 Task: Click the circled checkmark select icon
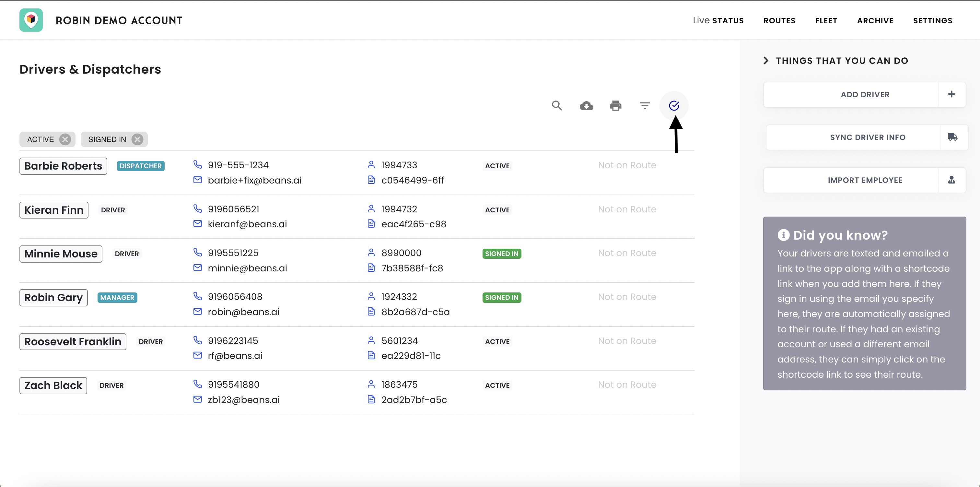pyautogui.click(x=674, y=106)
